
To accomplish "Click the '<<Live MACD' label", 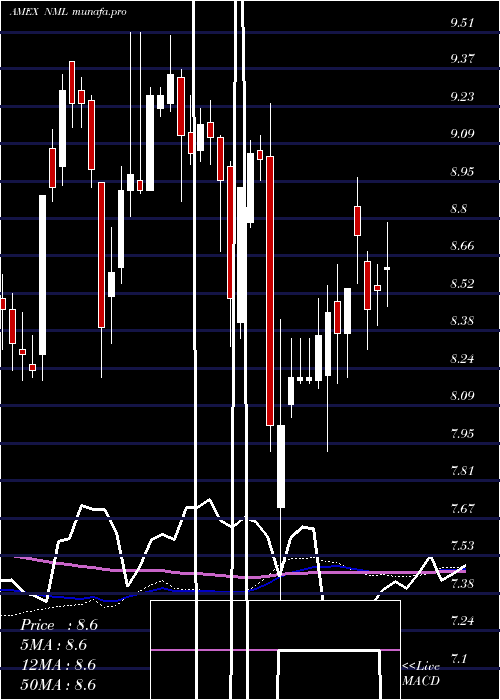I will click(421, 674).
